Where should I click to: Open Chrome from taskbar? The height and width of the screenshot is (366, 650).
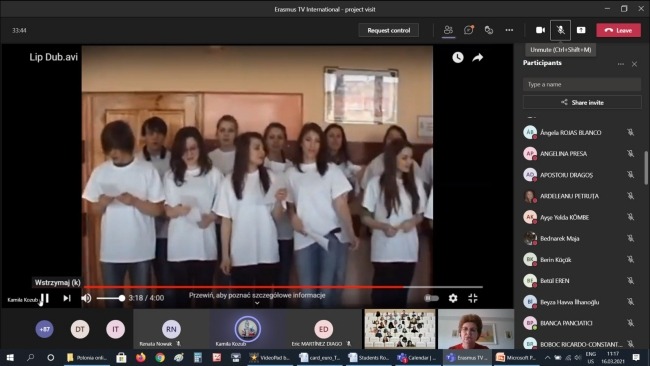point(160,357)
